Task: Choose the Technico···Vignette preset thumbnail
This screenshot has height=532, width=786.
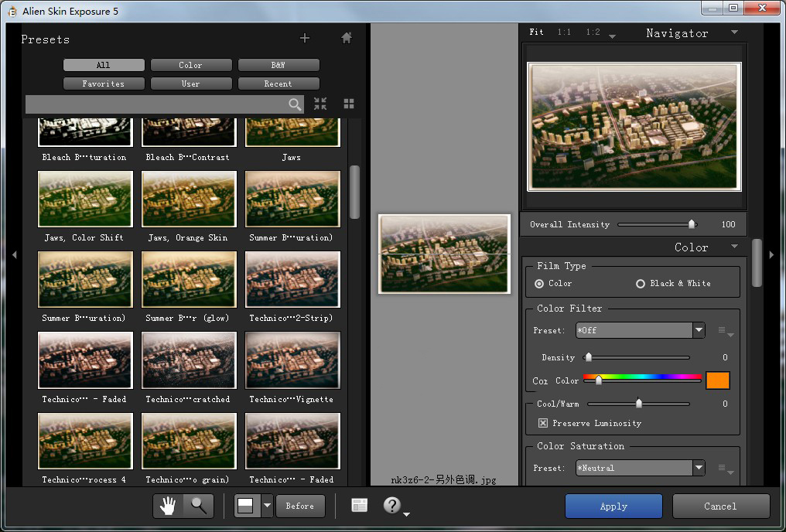Action: tap(292, 360)
